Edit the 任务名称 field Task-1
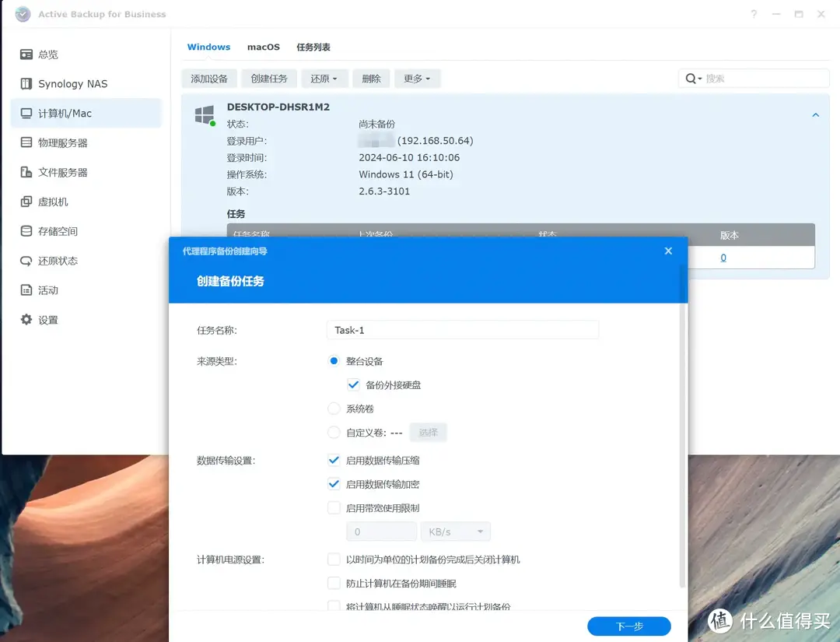Screen dimensions: 840x642 [x=462, y=329]
